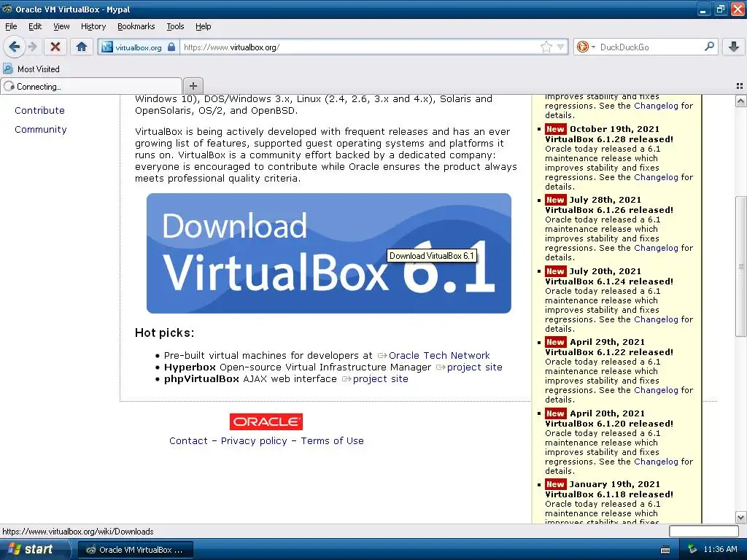Screen dimensions: 747x560
Task: Click the 11:36 AM clock
Action: pyautogui.click(x=720, y=550)
